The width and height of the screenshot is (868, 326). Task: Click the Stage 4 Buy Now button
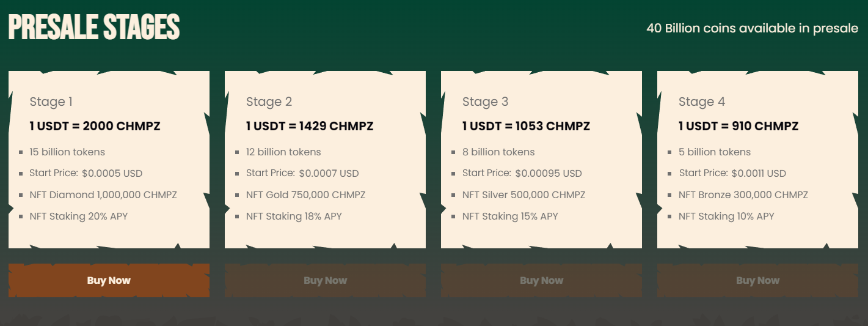[757, 280]
